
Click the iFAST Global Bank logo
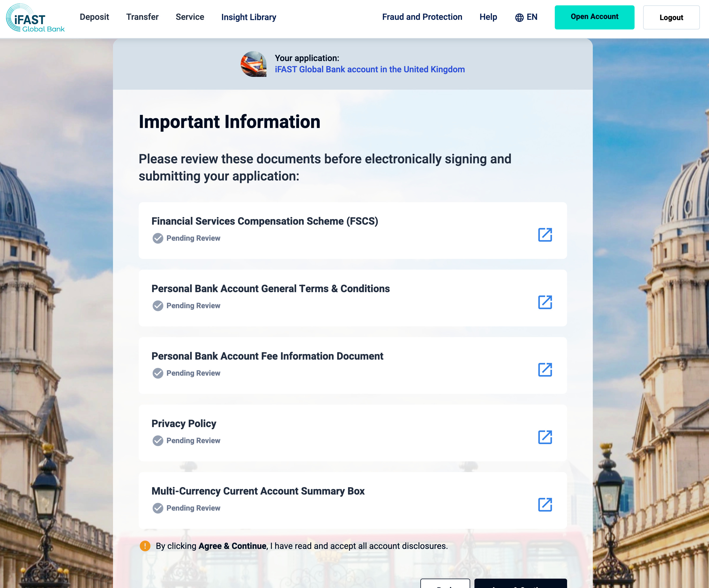point(35,18)
